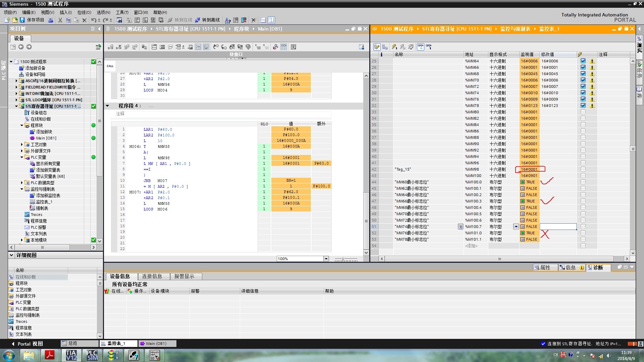Enable the modify checkbox for Tag_15 row
This screenshot has width=644, height=362.
(x=583, y=169)
